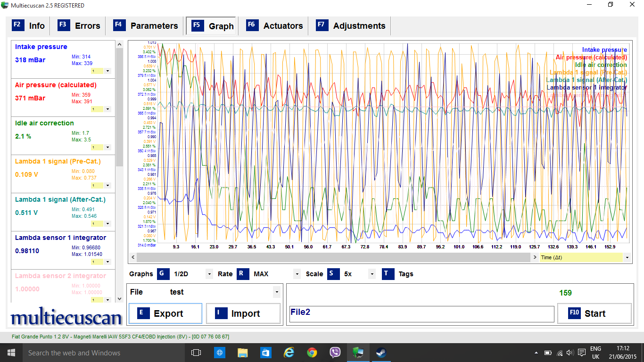Open Intake pressure graph number dropdown
Screen dimensions: 644x362
click(x=108, y=71)
